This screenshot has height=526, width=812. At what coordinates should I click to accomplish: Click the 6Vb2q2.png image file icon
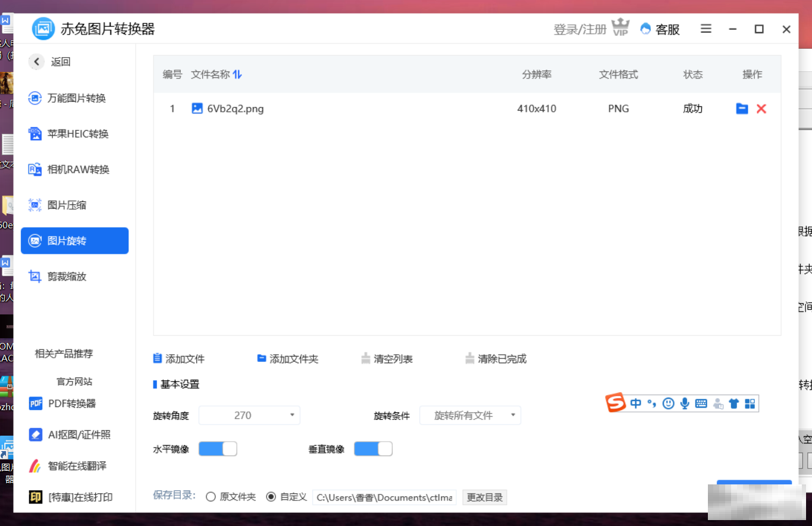point(197,108)
